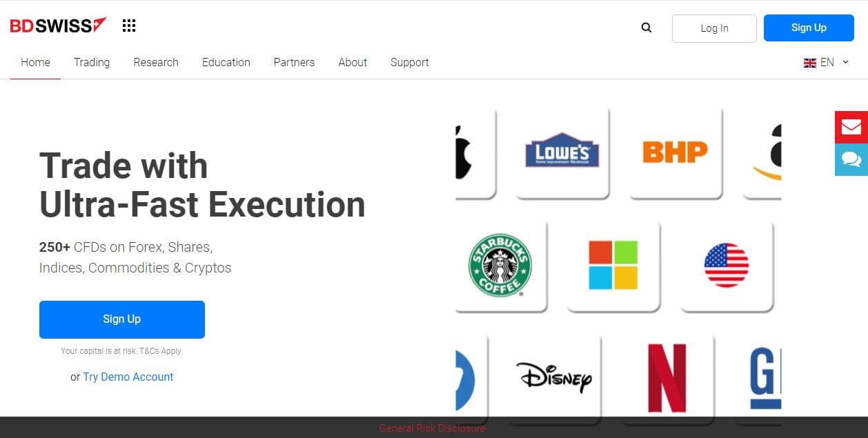Go to the Support menu item
This screenshot has height=438, width=868.
coord(409,63)
